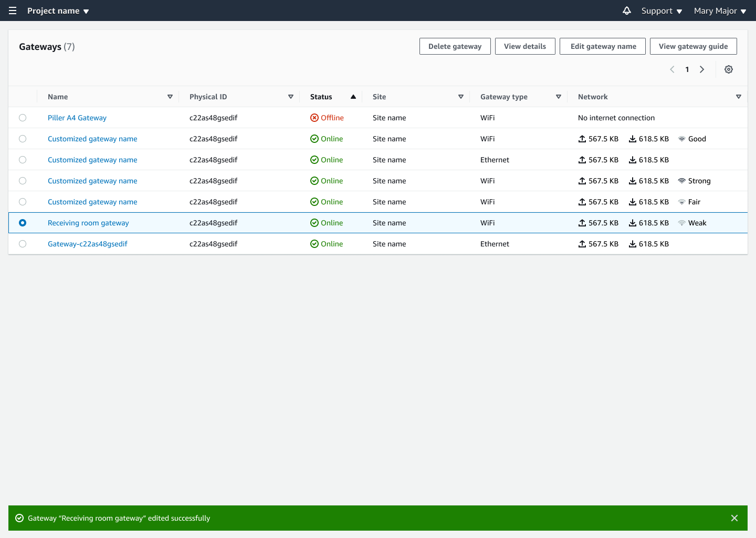Screen dimensions: 756x538
Task: Open the Receiving room gateway link
Action: coord(88,223)
